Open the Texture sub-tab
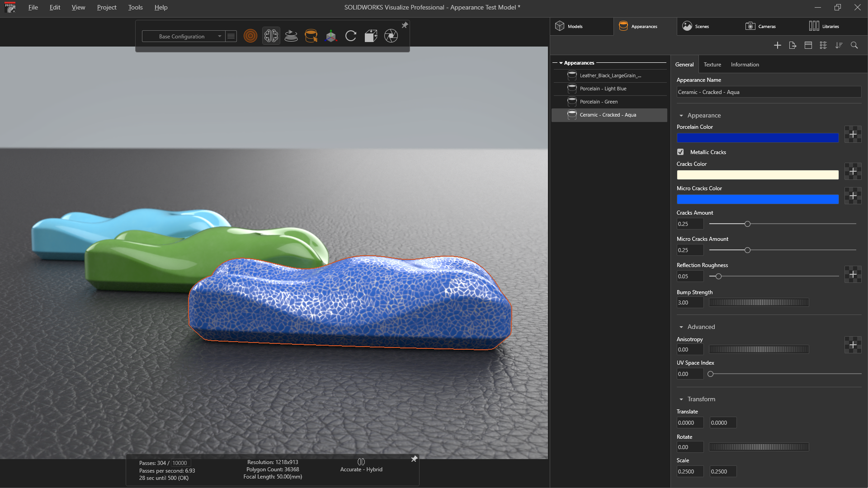This screenshot has height=488, width=868. 712,65
